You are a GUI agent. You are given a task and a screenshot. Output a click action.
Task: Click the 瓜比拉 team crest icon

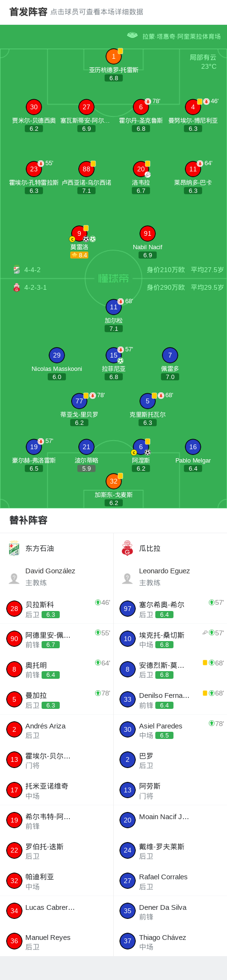(x=127, y=548)
